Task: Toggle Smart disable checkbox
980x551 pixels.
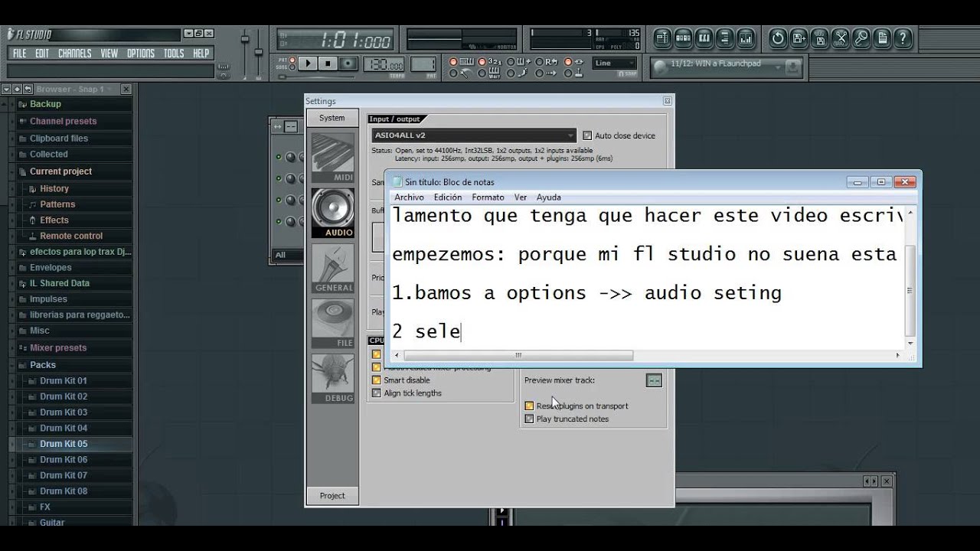Action: [376, 380]
